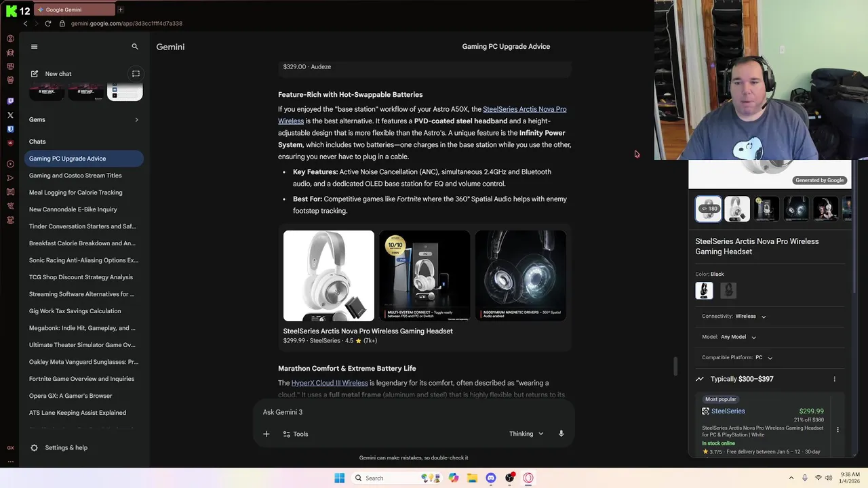Open Discord from the taskbar
The image size is (868, 488).
click(x=491, y=478)
